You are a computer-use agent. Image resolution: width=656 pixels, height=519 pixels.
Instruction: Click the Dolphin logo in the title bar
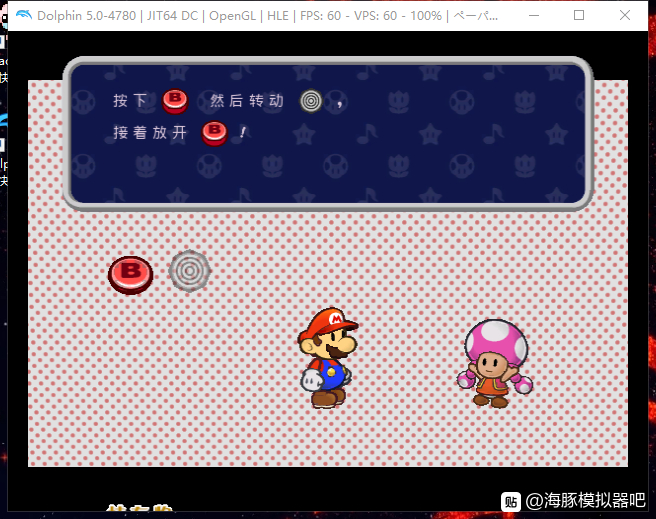point(24,15)
